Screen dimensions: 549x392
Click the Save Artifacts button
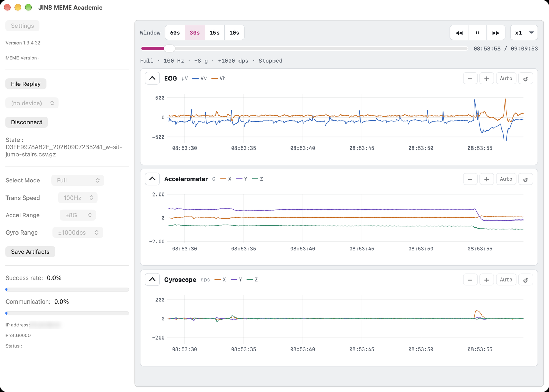pos(30,252)
